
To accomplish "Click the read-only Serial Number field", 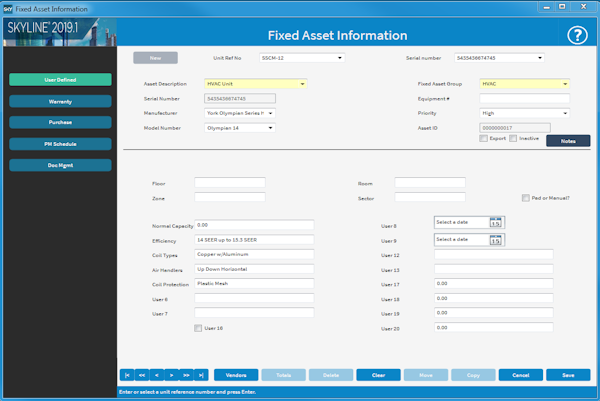I will [240, 99].
